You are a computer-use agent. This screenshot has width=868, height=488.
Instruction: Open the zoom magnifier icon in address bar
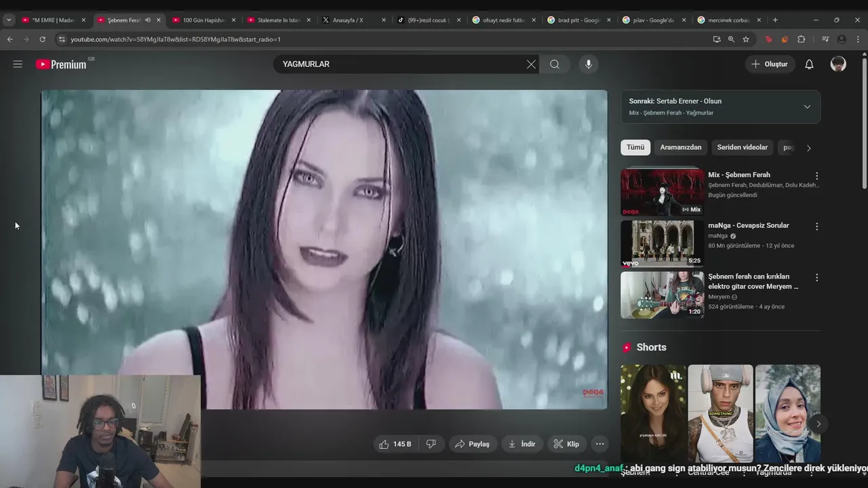click(x=731, y=39)
